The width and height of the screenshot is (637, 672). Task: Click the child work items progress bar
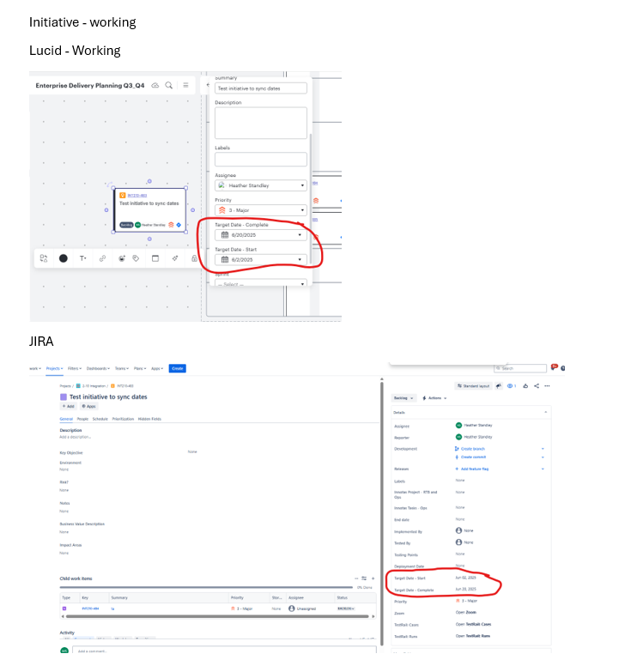click(206, 587)
